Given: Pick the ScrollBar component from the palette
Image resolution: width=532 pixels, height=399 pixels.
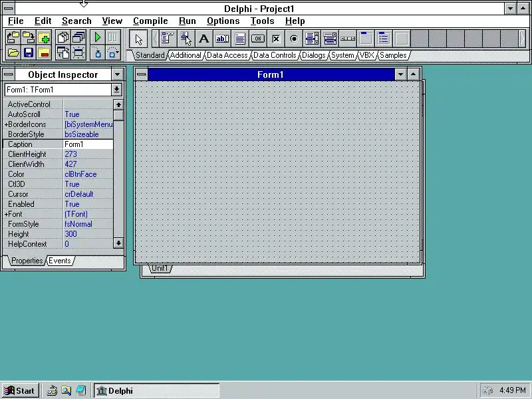Looking at the screenshot, I should [348, 39].
